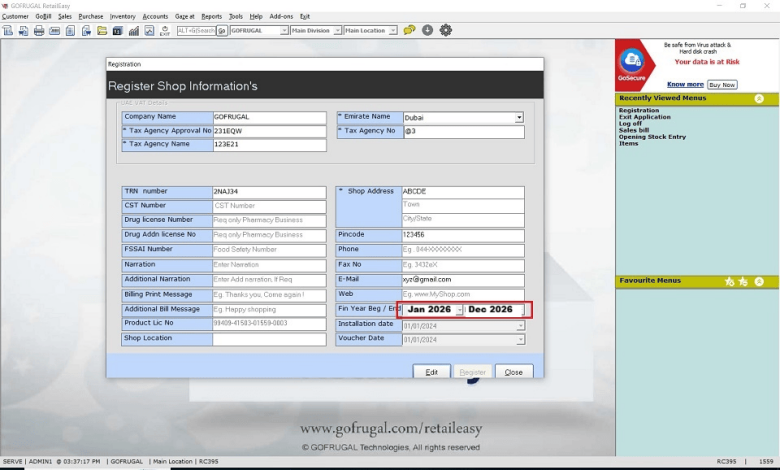The width and height of the screenshot is (780, 470).
Task: Open the Installation date dropdown arrow
Action: tap(520, 326)
